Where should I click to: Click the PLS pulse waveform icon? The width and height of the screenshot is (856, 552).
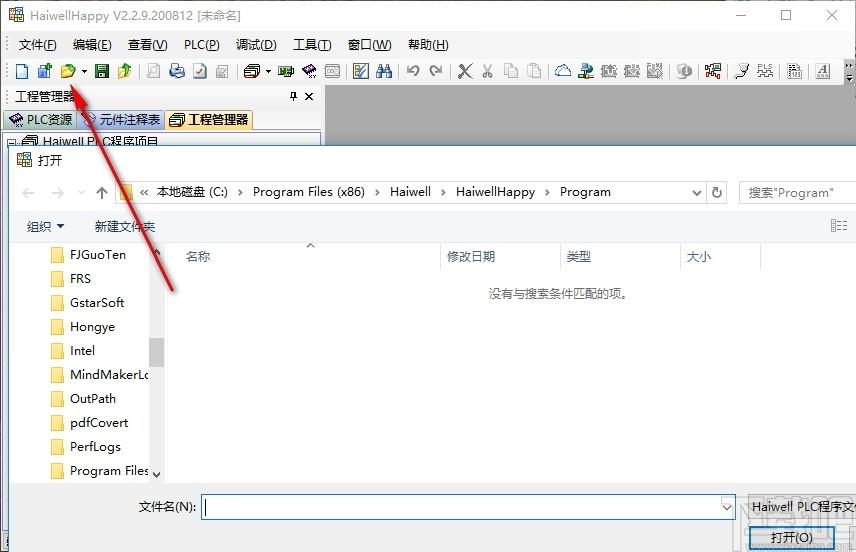tap(765, 71)
